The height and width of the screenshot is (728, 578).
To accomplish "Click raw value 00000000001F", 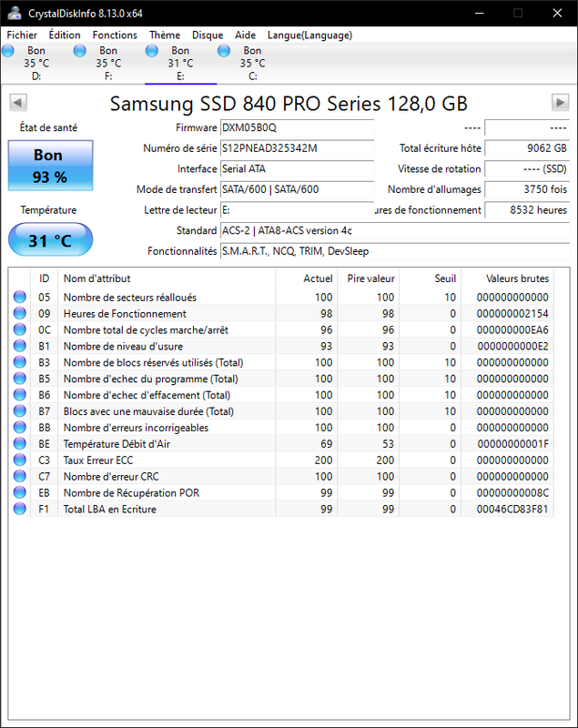I will pyautogui.click(x=512, y=444).
